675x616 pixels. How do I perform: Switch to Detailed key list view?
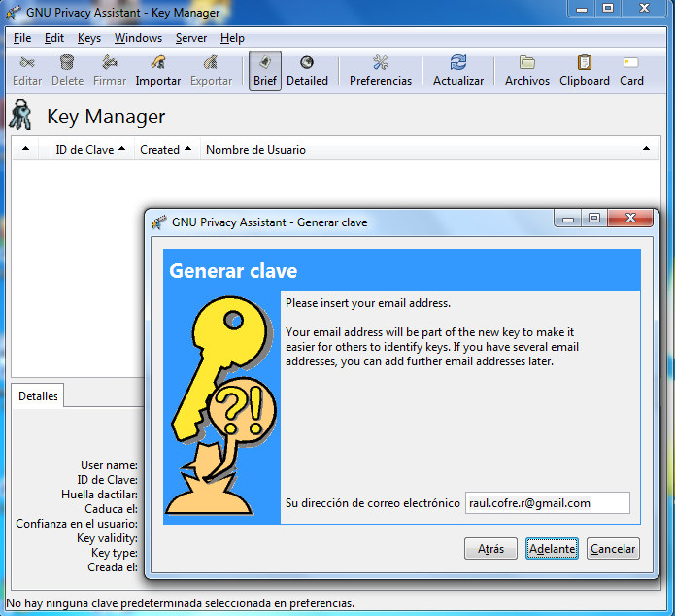pos(307,71)
